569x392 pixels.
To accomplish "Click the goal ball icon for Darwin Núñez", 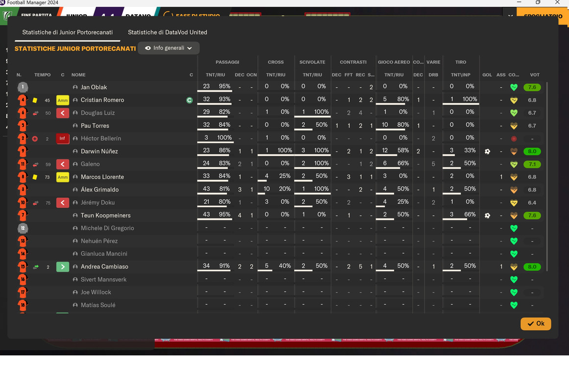I will (487, 151).
